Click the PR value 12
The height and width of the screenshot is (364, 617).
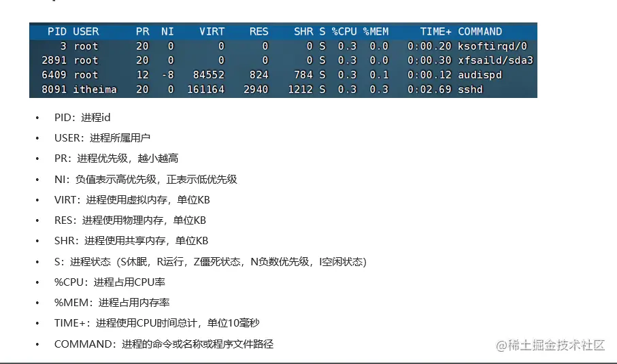coord(142,75)
